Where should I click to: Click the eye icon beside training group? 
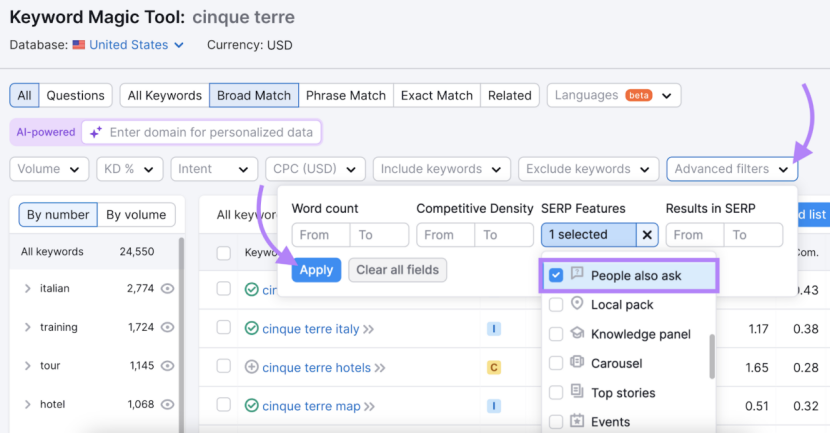point(168,327)
